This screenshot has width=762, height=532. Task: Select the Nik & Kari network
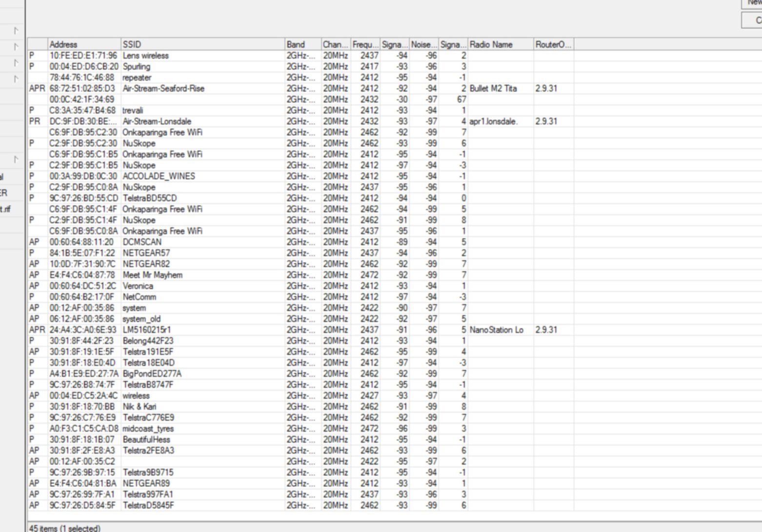(139, 407)
